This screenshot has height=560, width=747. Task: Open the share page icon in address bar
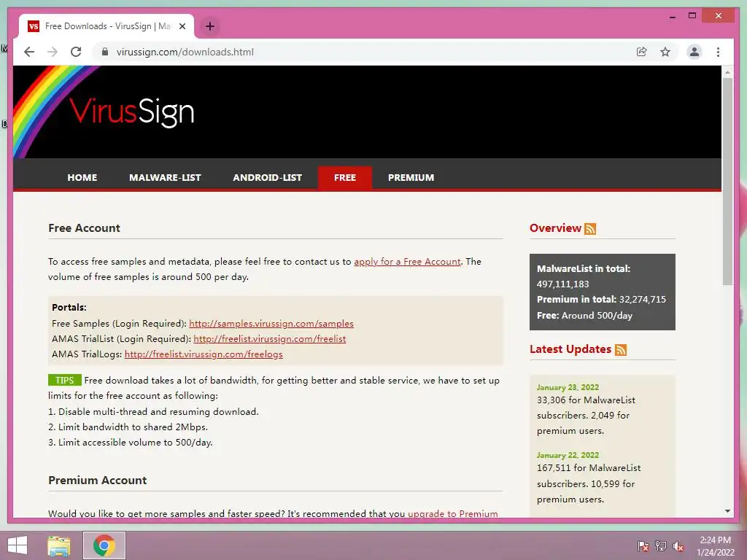coord(642,52)
